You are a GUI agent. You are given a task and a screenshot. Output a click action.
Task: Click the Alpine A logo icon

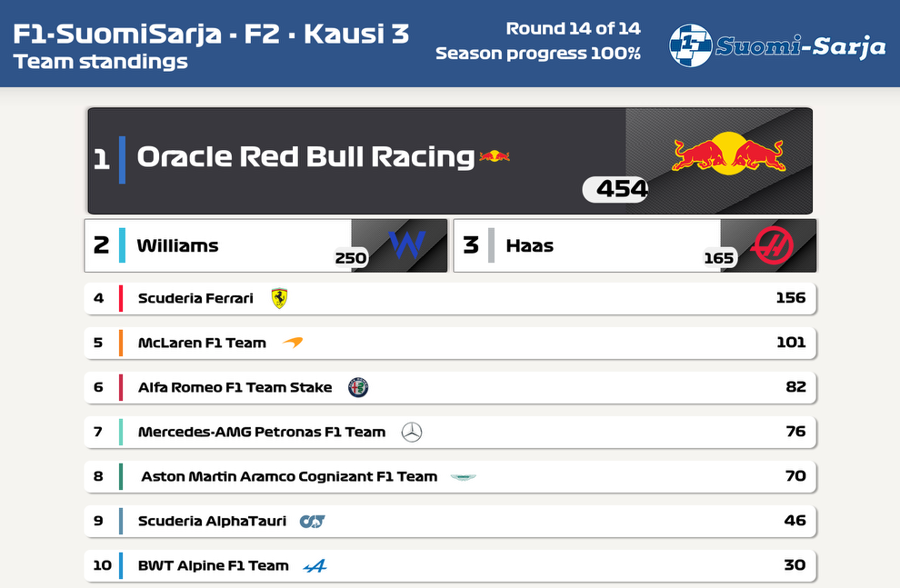tap(315, 566)
